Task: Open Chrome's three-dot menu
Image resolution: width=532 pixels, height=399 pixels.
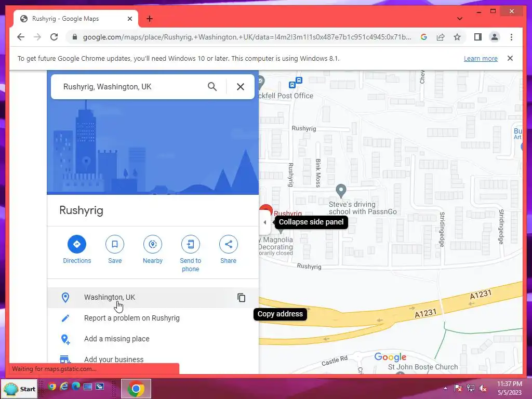Action: pyautogui.click(x=511, y=37)
